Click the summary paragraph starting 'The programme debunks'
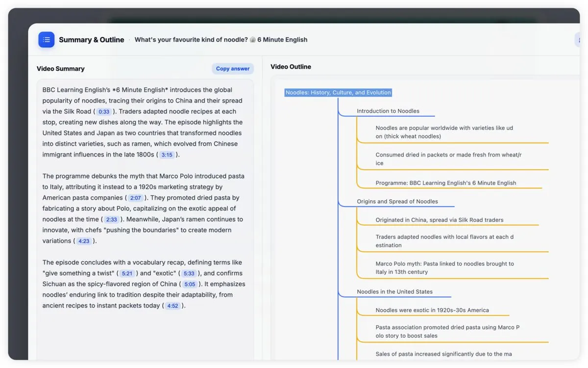This screenshot has width=588, height=368. point(144,209)
